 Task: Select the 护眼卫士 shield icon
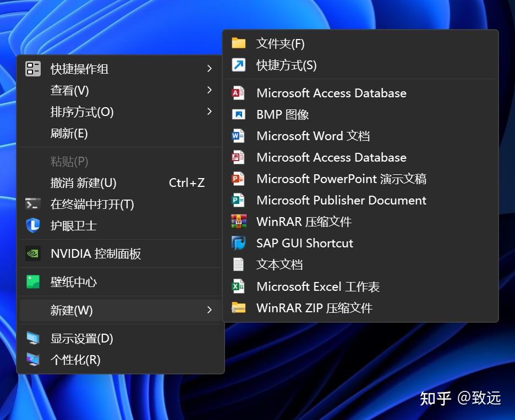point(33,225)
